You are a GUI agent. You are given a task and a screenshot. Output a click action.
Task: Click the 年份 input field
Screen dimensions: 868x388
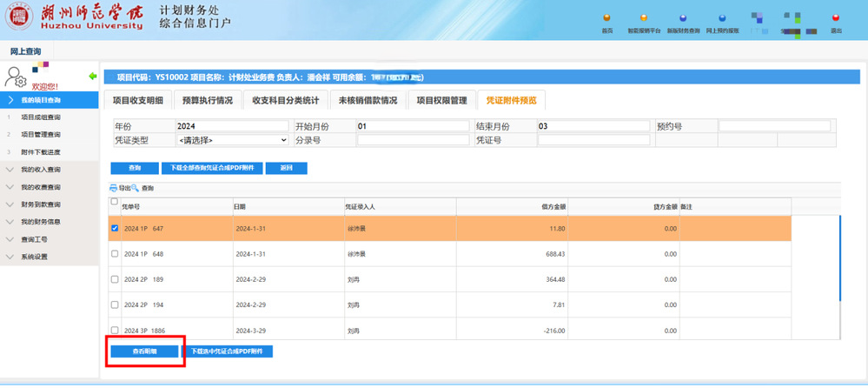[233, 126]
